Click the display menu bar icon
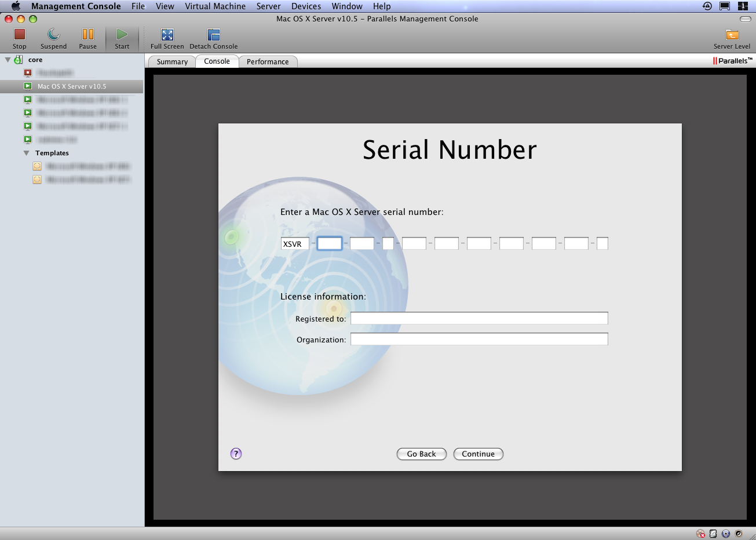 [x=725, y=6]
